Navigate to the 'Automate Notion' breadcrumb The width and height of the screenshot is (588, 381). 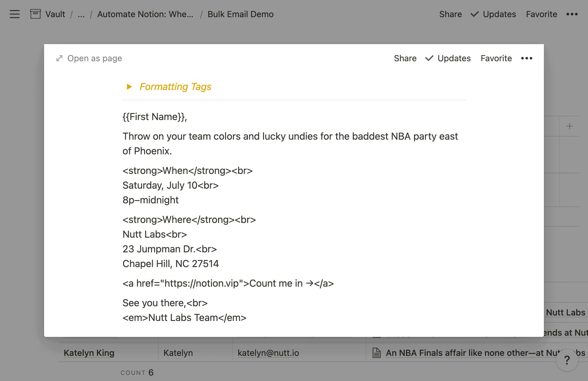[145, 14]
